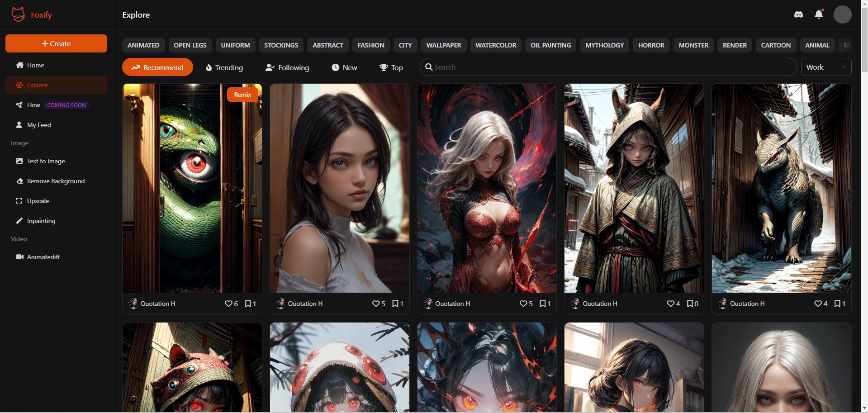Switch to the Top tab

[x=391, y=67]
